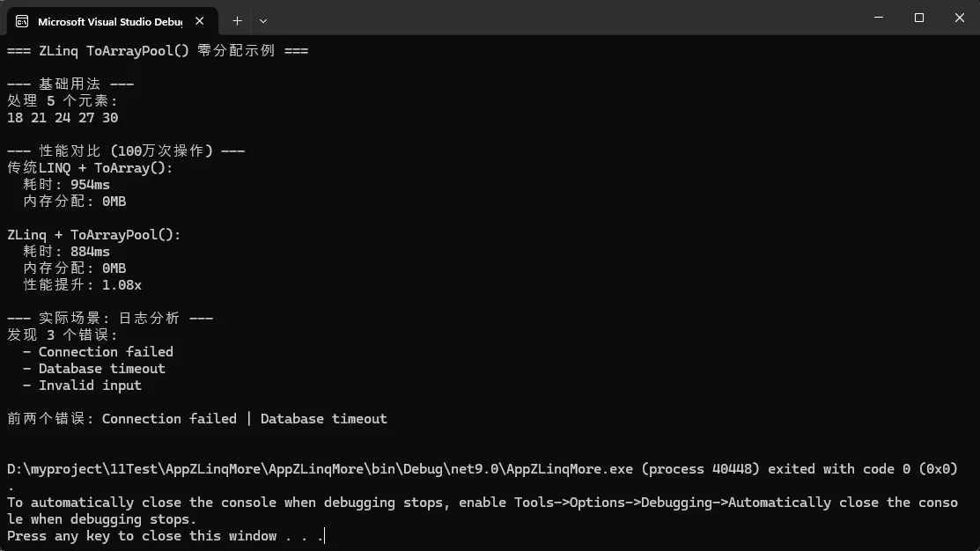980x551 pixels.
Task: Click the 性能提升 1.08x result line
Action: [x=82, y=285]
